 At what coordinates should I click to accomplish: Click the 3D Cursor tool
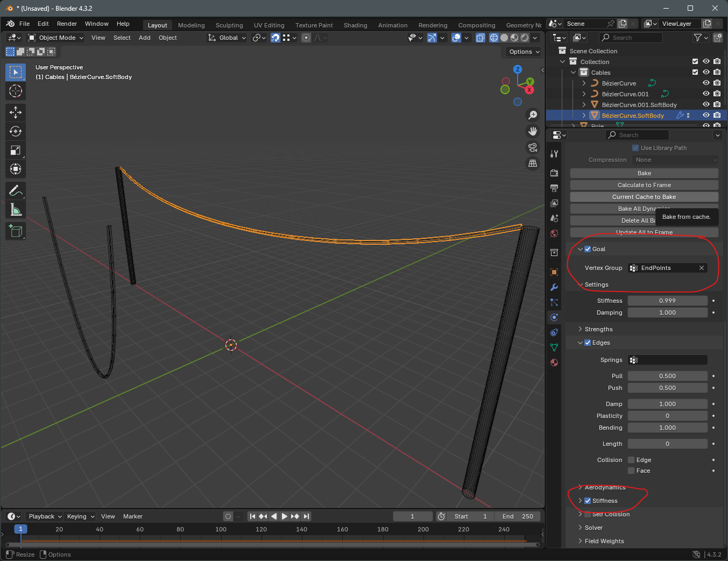[16, 91]
